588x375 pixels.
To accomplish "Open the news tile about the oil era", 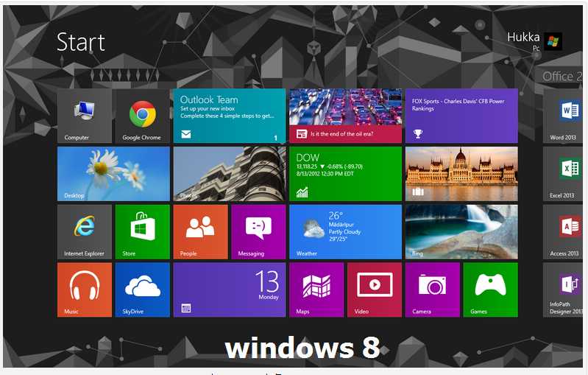I will 345,116.
